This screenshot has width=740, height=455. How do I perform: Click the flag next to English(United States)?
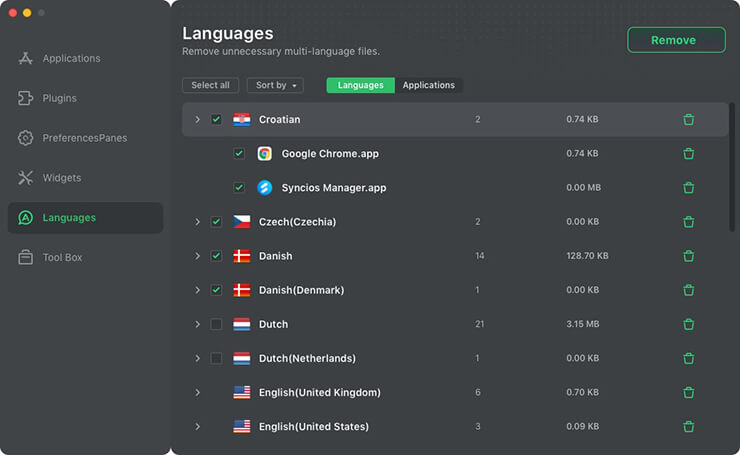(x=242, y=427)
